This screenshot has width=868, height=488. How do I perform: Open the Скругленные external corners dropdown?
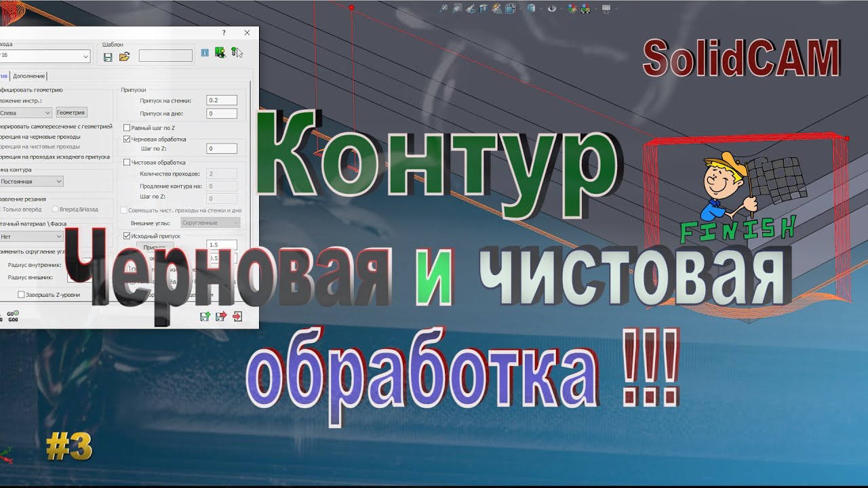point(210,222)
